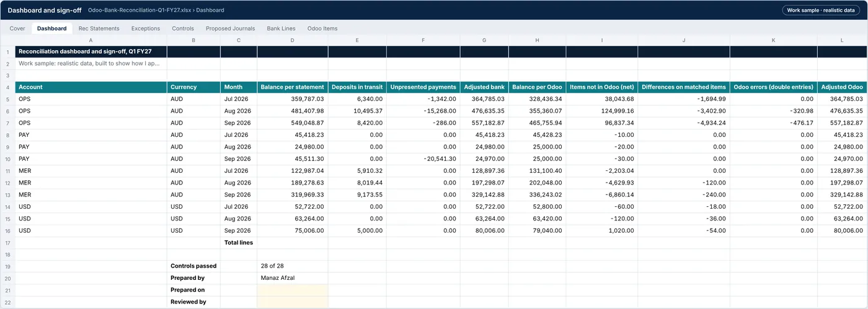Click the Manaz Afzal cell
Screen dimensions: 868x309
point(293,278)
